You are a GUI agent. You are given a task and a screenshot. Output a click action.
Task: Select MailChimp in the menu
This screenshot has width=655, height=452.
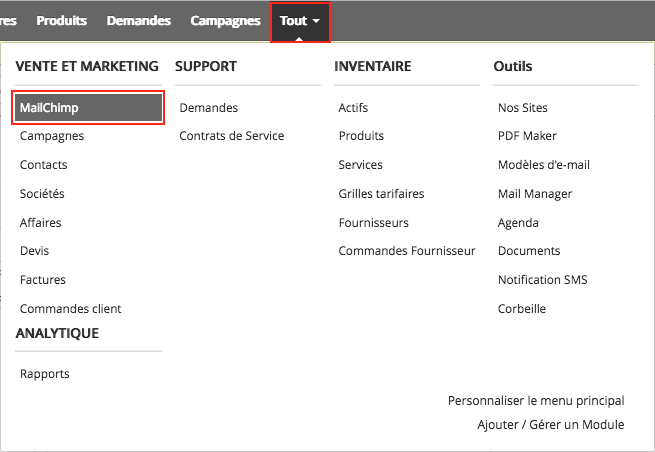(87, 107)
